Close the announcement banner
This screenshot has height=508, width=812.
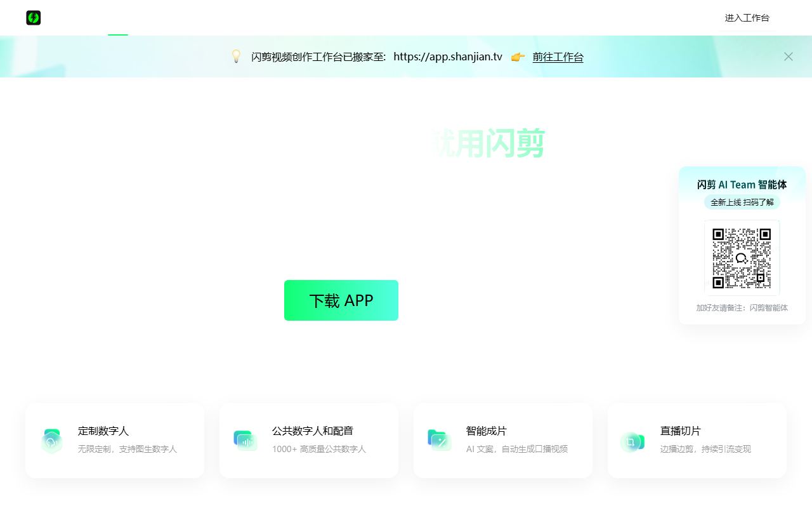(788, 57)
